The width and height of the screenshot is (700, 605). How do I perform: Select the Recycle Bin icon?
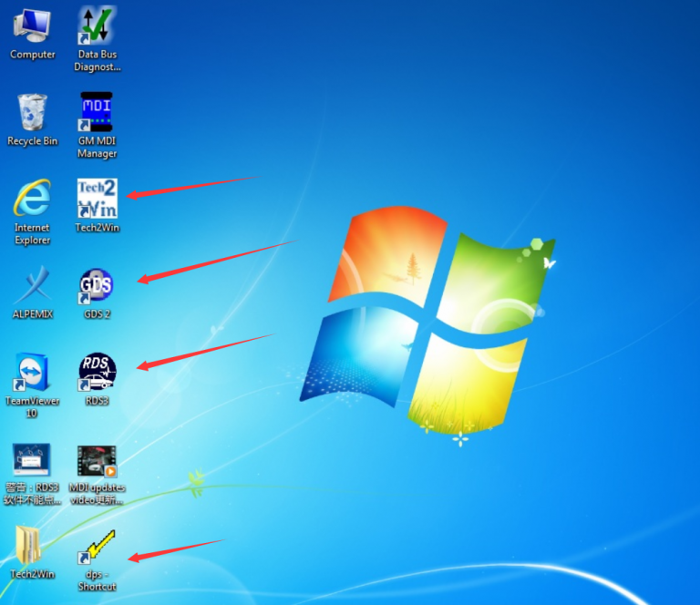click(x=32, y=112)
